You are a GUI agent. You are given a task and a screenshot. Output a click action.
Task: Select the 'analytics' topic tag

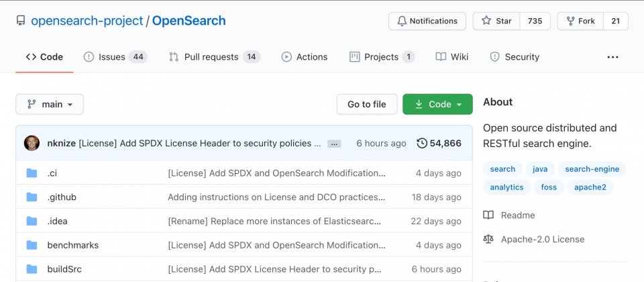pyautogui.click(x=507, y=187)
